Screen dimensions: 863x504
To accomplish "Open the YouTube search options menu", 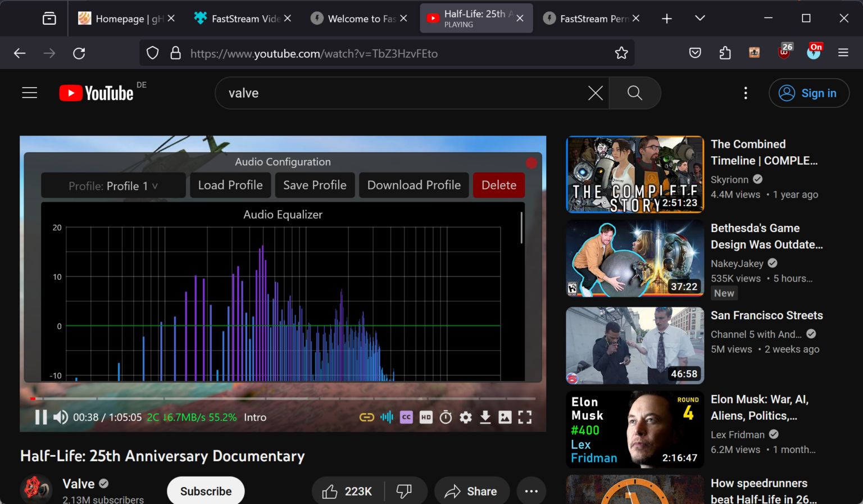I will click(x=746, y=93).
